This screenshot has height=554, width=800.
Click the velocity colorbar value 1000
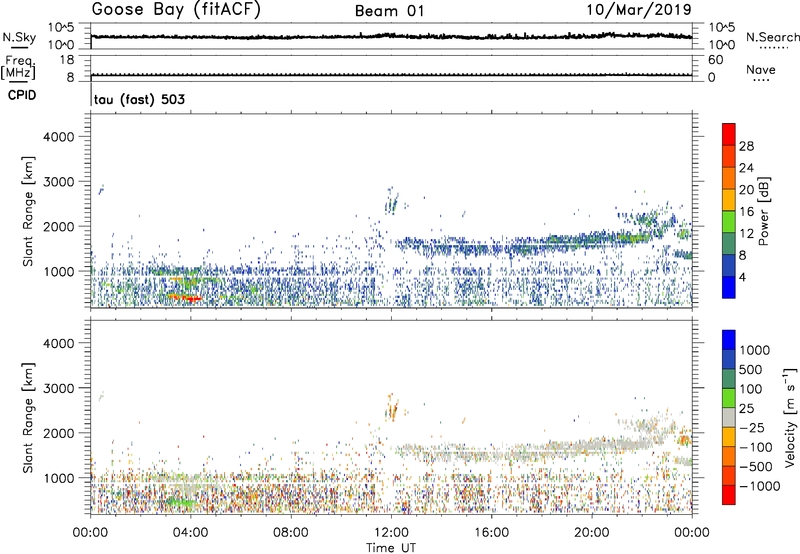755,350
